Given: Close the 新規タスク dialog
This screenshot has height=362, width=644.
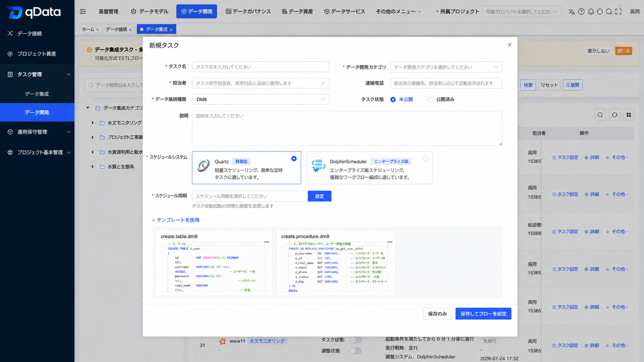Looking at the screenshot, I should pyautogui.click(x=510, y=45).
